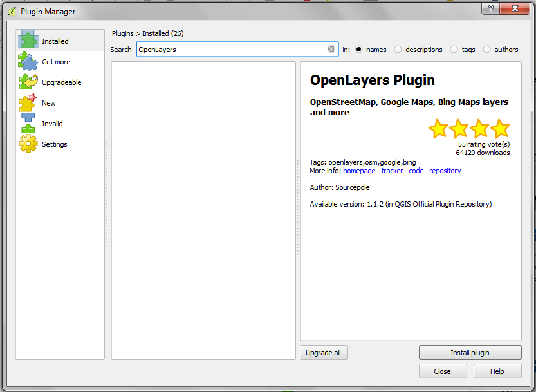The image size is (536, 392).
Task: Click the Available version 1.1.2 text
Action: pos(401,204)
